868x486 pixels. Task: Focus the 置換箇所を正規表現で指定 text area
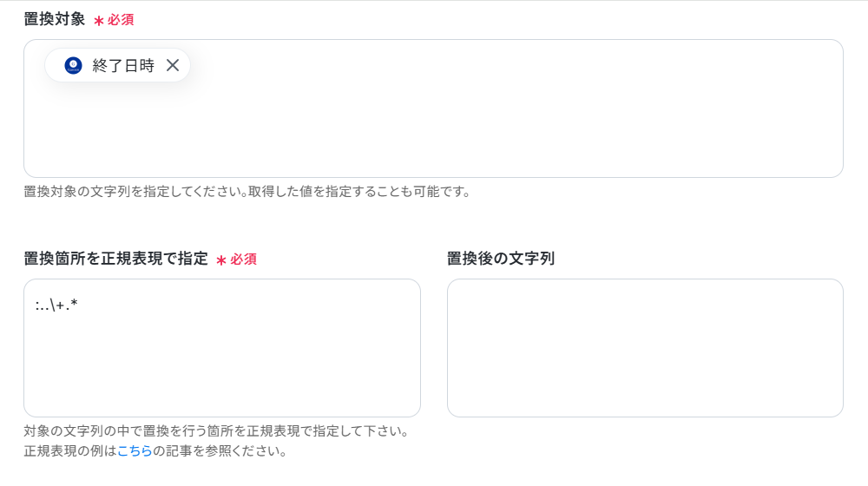(x=222, y=348)
